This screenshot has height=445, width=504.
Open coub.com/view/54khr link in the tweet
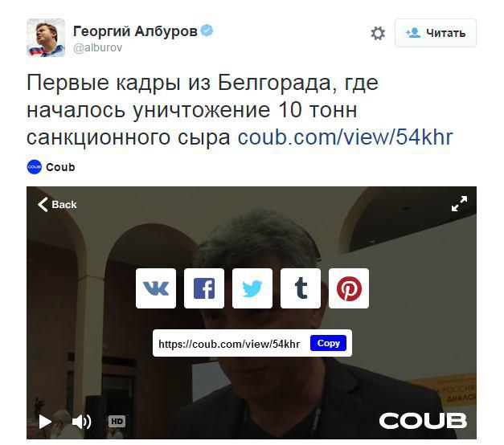tap(345, 137)
